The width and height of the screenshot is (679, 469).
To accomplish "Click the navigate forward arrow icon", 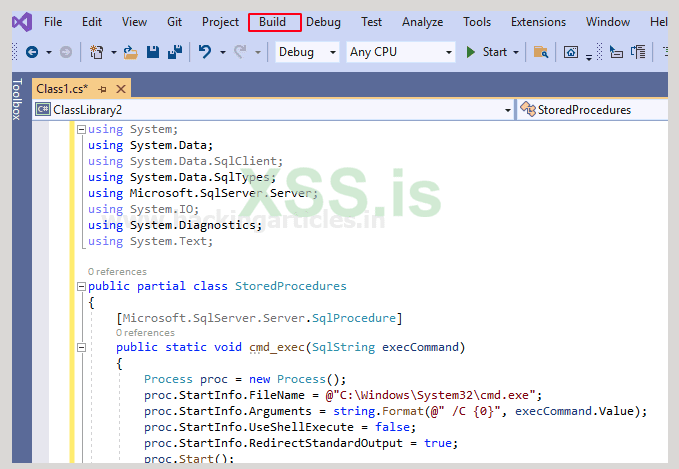I will 66,52.
